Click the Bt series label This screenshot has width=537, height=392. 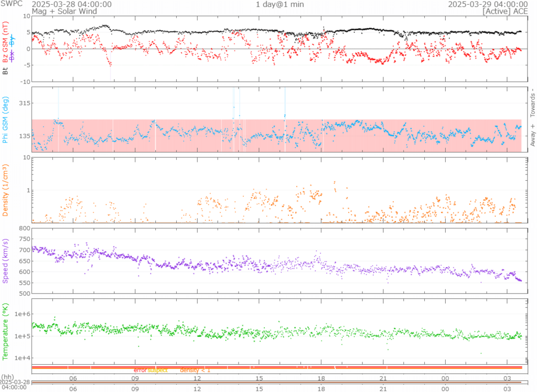point(6,71)
